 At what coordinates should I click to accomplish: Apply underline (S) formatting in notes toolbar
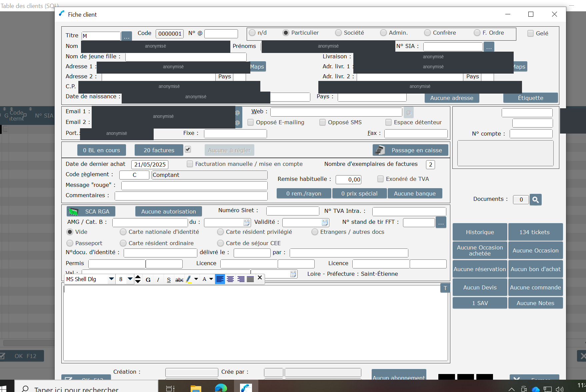[x=169, y=279]
